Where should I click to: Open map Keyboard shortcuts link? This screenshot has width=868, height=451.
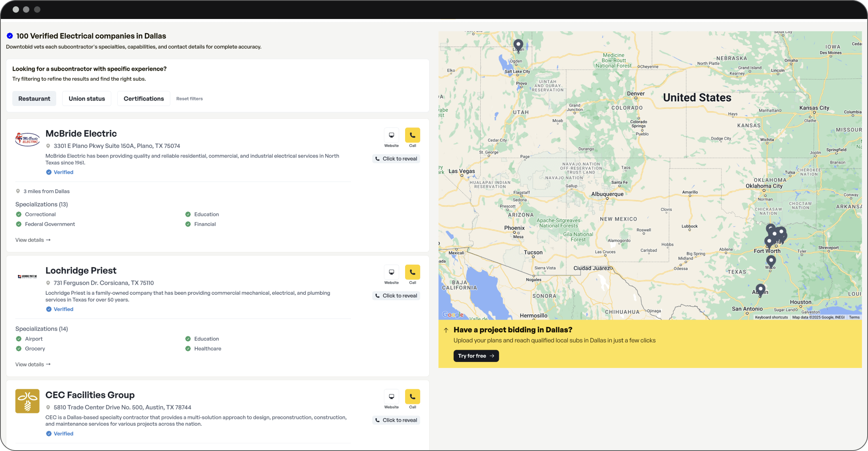click(771, 317)
